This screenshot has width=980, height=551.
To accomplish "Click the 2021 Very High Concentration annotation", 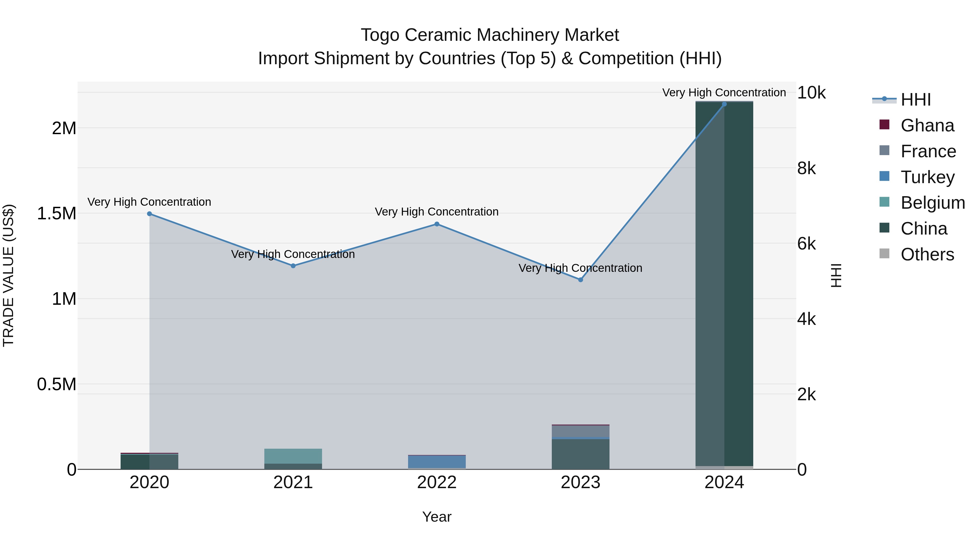I will tap(293, 254).
